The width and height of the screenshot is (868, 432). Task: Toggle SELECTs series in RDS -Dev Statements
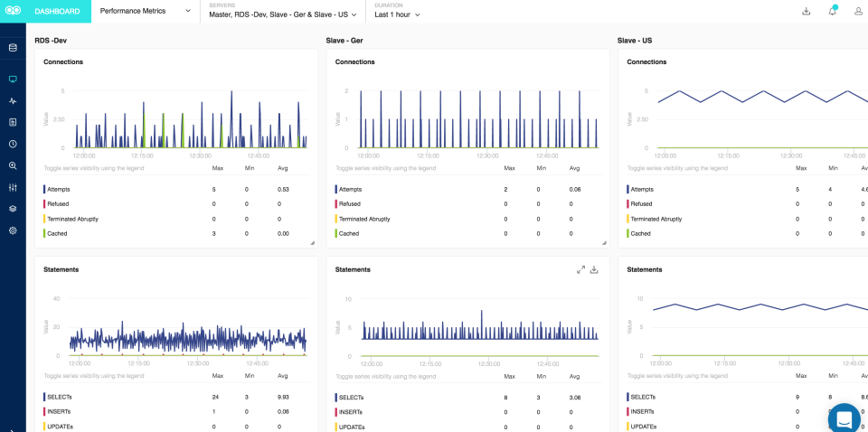coord(59,397)
